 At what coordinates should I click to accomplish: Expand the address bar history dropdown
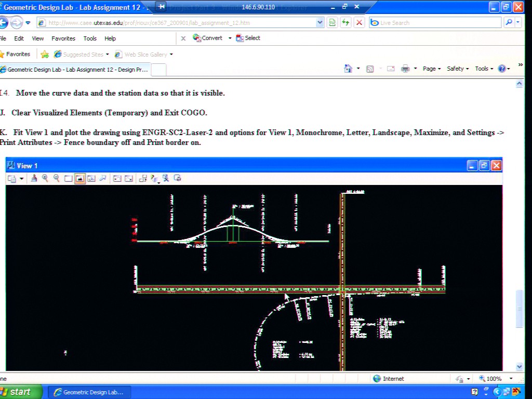(x=320, y=23)
